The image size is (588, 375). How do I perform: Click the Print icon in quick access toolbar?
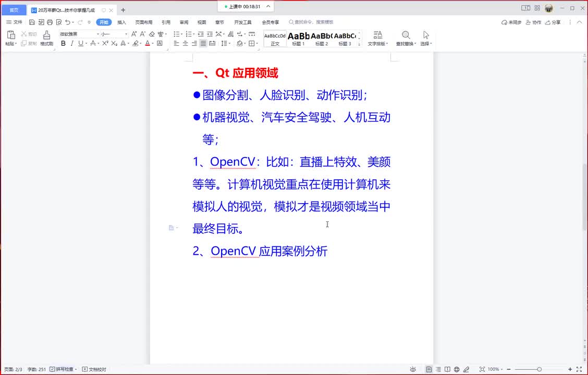pyautogui.click(x=50, y=22)
